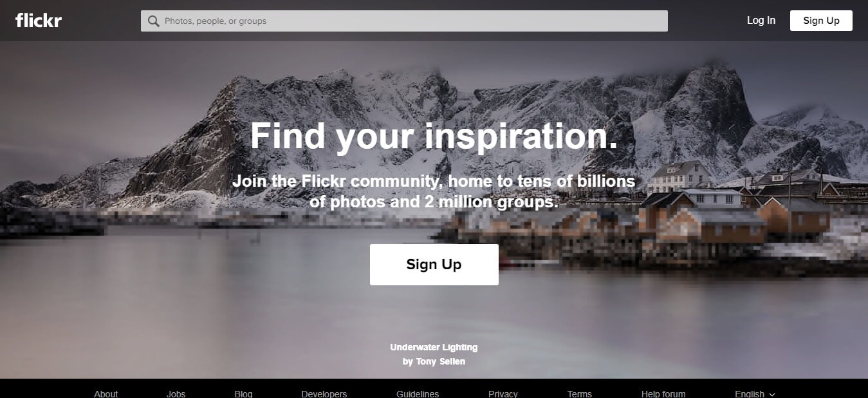
Task: Open the Log In page
Action: click(761, 21)
